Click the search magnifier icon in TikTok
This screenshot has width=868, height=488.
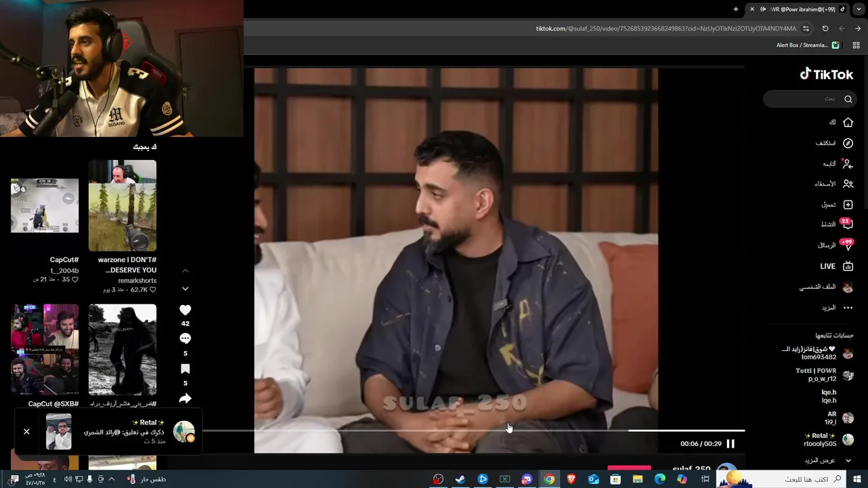coord(848,99)
